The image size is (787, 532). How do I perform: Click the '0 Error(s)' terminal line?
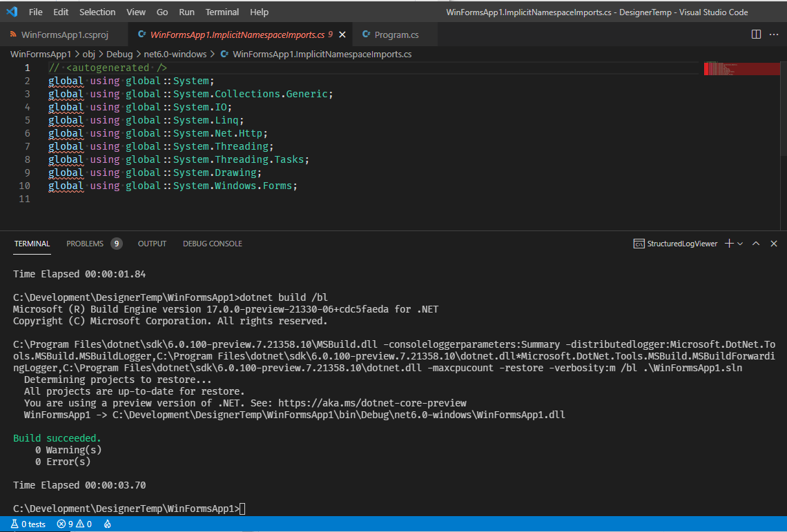pos(63,462)
